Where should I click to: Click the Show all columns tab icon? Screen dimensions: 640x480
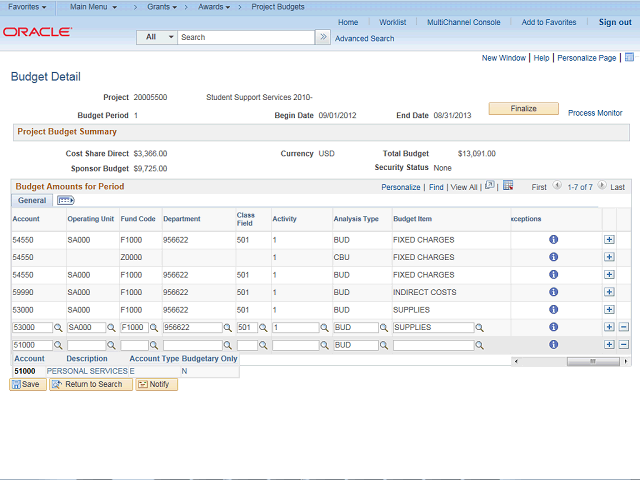(x=65, y=201)
